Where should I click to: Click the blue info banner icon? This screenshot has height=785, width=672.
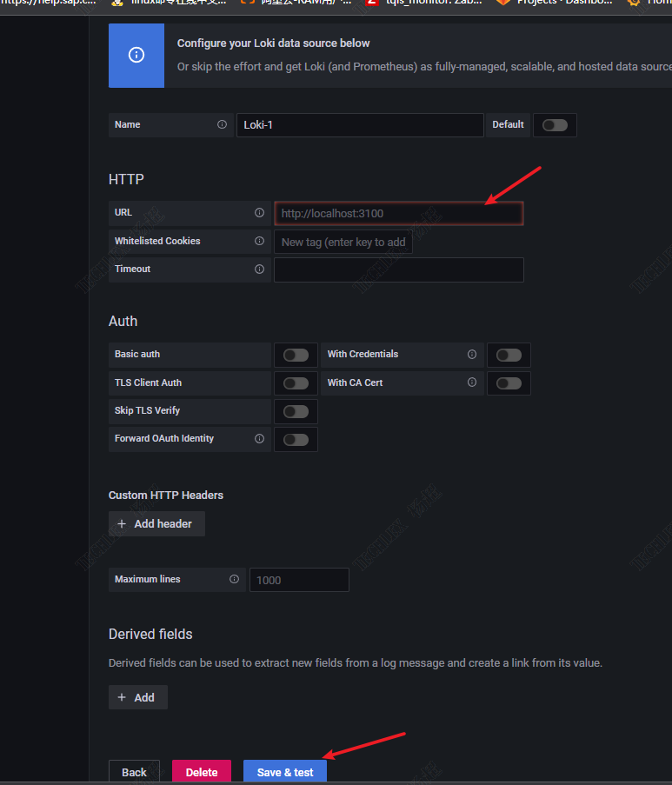(136, 55)
